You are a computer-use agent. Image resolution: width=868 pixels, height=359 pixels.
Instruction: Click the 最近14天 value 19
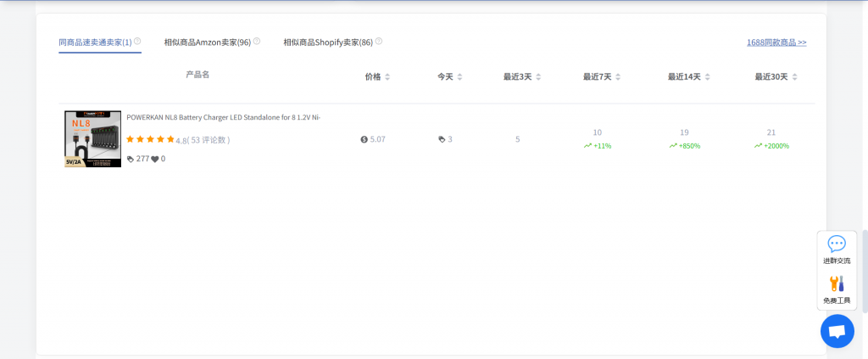tap(684, 132)
